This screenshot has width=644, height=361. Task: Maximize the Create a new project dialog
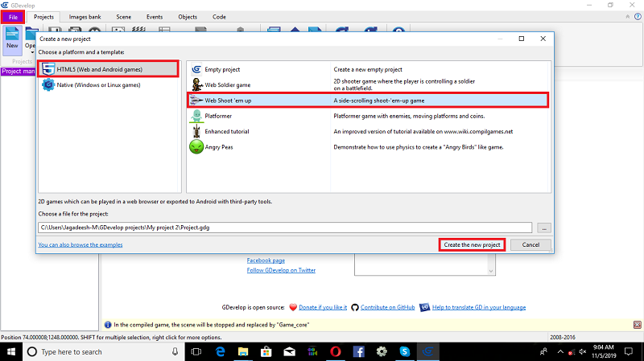(522, 39)
